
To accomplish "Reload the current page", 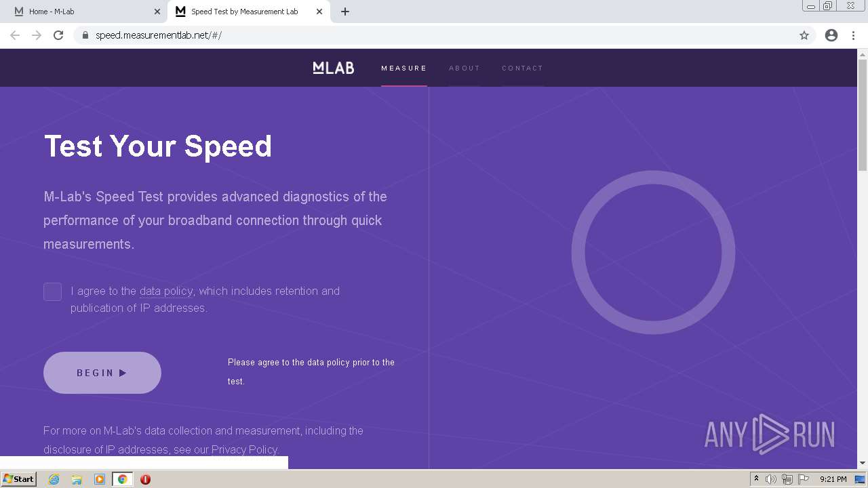I will coord(58,35).
